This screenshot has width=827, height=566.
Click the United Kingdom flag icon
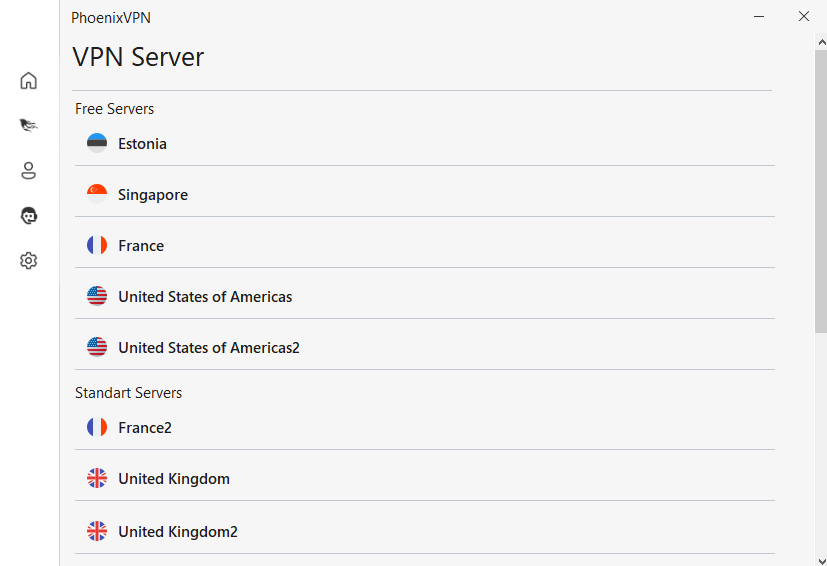(97, 478)
